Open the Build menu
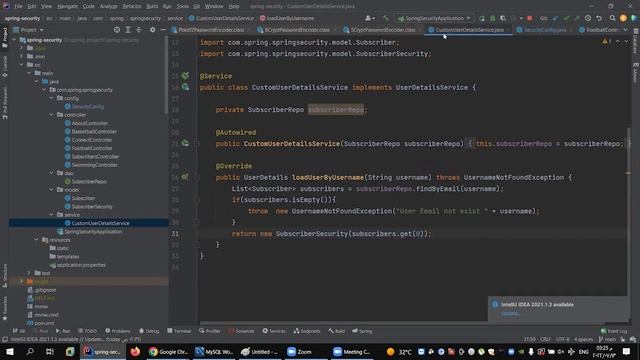Screen dimensions: 640x360 coord(152,6)
